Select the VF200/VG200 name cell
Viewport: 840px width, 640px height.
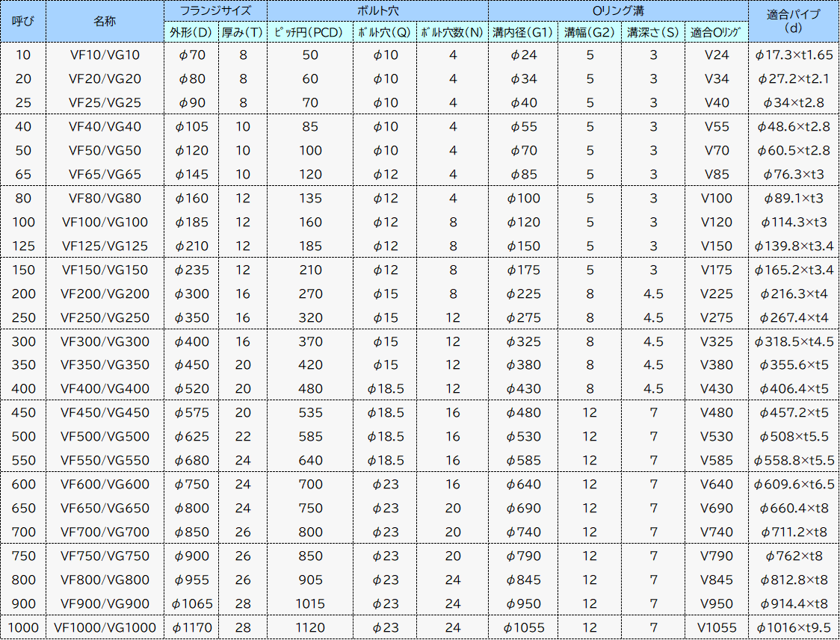point(105,293)
